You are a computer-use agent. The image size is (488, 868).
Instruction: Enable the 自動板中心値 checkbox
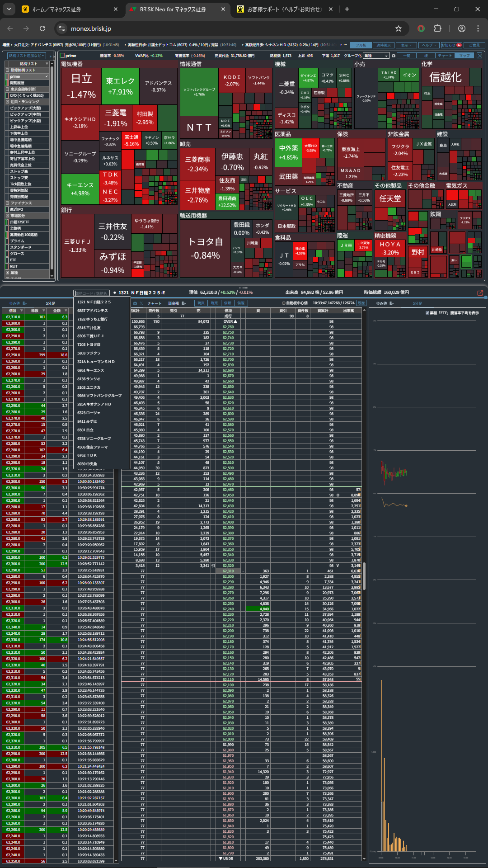tap(284, 303)
